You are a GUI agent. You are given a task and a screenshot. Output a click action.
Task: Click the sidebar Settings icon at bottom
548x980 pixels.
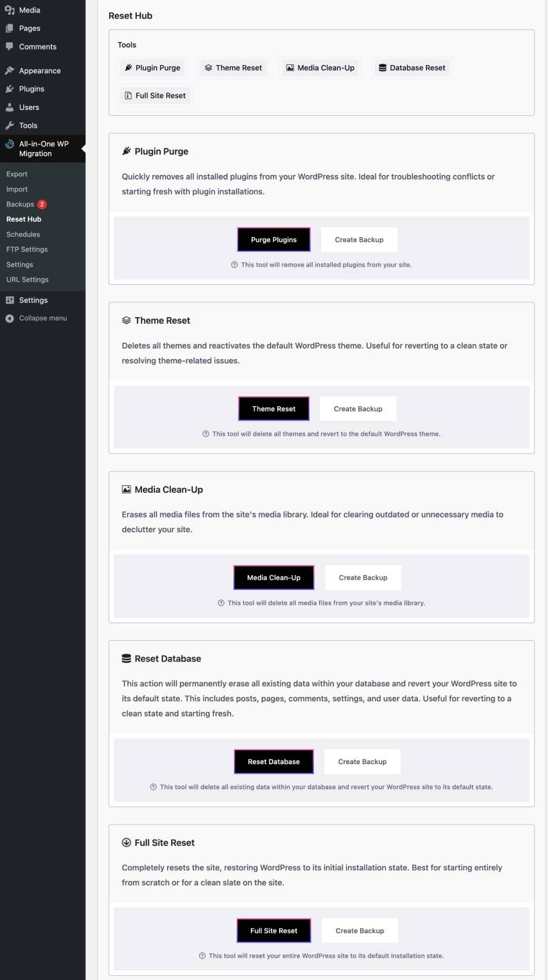9,300
